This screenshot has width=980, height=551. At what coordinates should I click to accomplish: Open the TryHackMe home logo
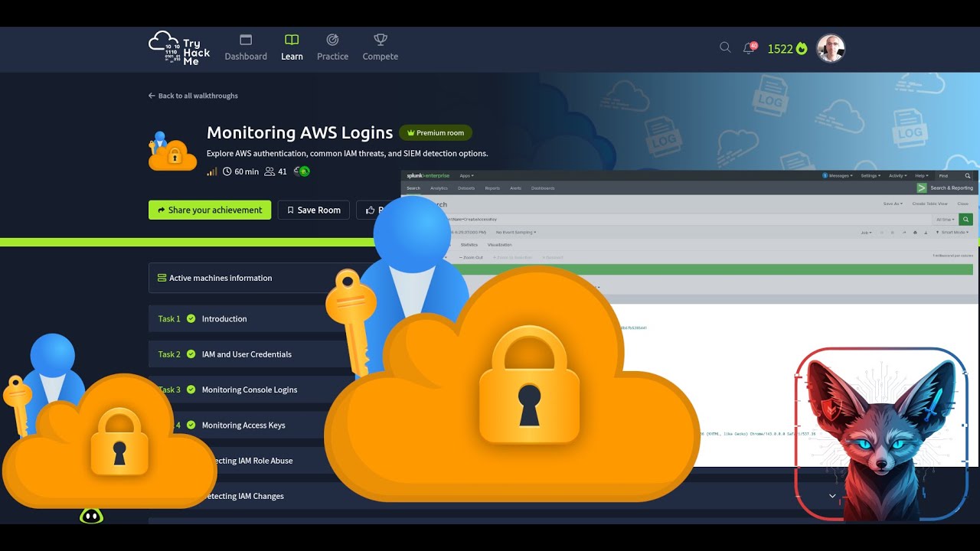[x=179, y=48]
